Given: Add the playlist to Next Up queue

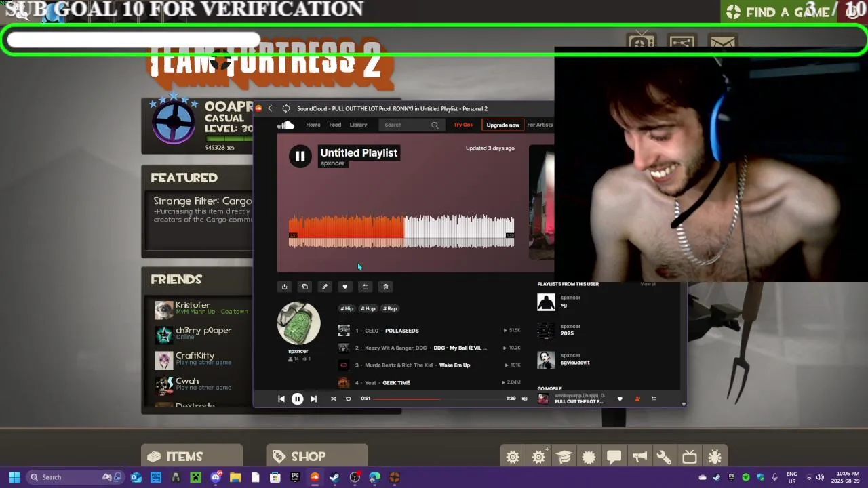Looking at the screenshot, I should tap(366, 287).
